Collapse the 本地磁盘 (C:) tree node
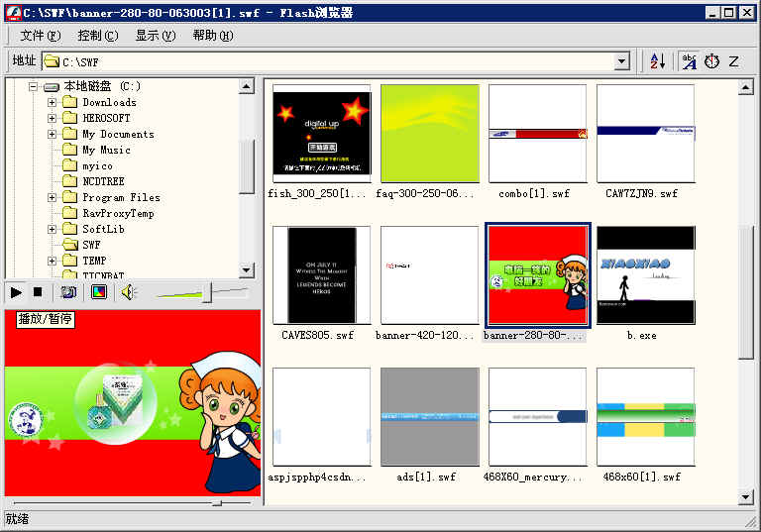761x532 pixels. click(x=33, y=87)
